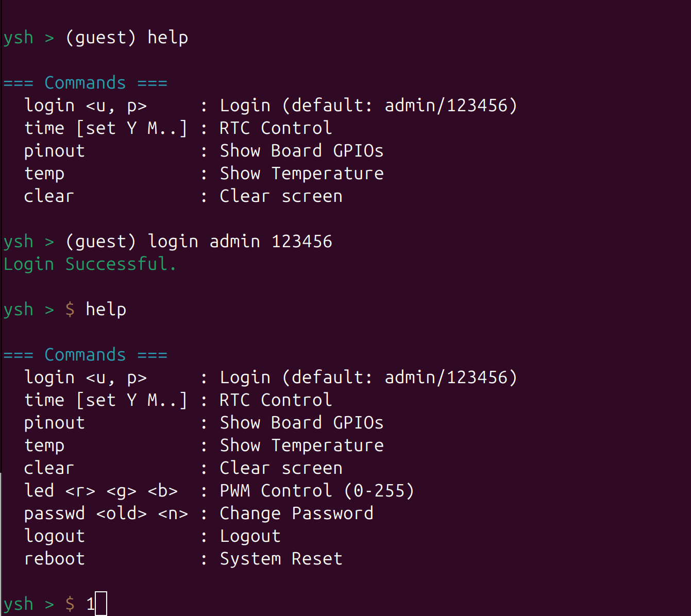Click "123456" in the typed login command
This screenshot has width=691, height=616.
[301, 242]
